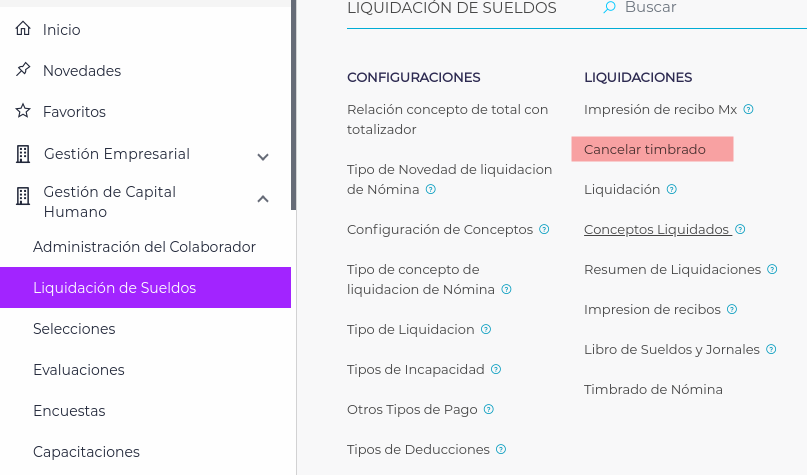
Task: Click the search magnifier icon
Action: (x=609, y=8)
